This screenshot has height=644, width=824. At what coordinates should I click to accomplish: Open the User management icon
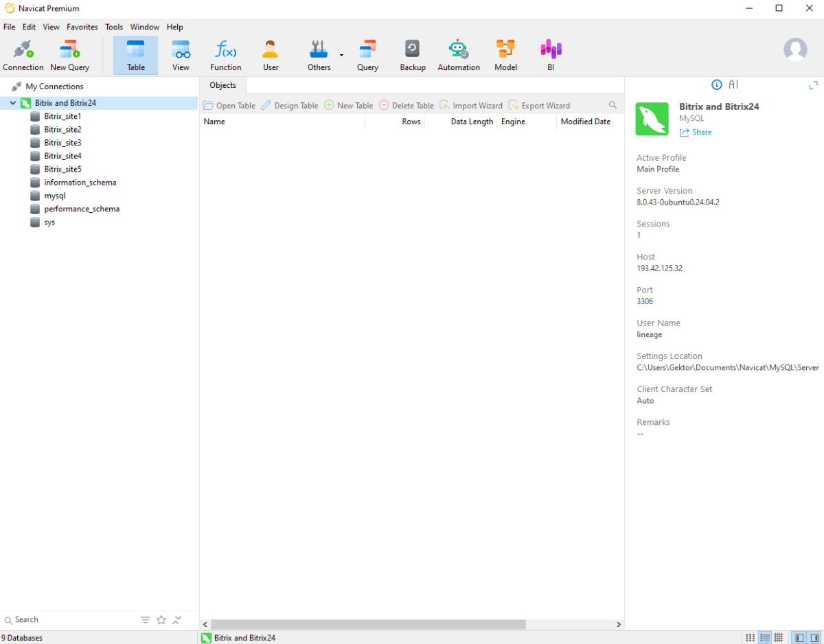click(271, 55)
